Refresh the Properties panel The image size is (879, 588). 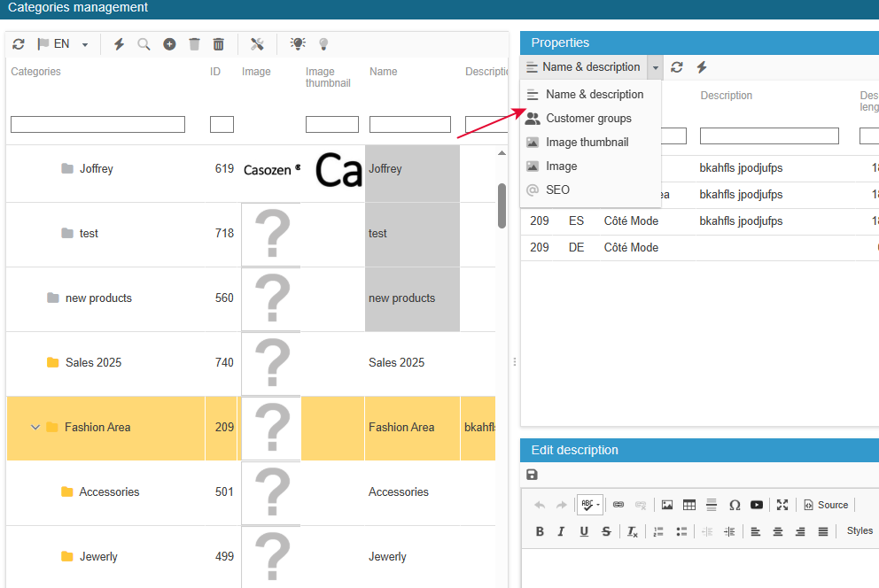677,67
